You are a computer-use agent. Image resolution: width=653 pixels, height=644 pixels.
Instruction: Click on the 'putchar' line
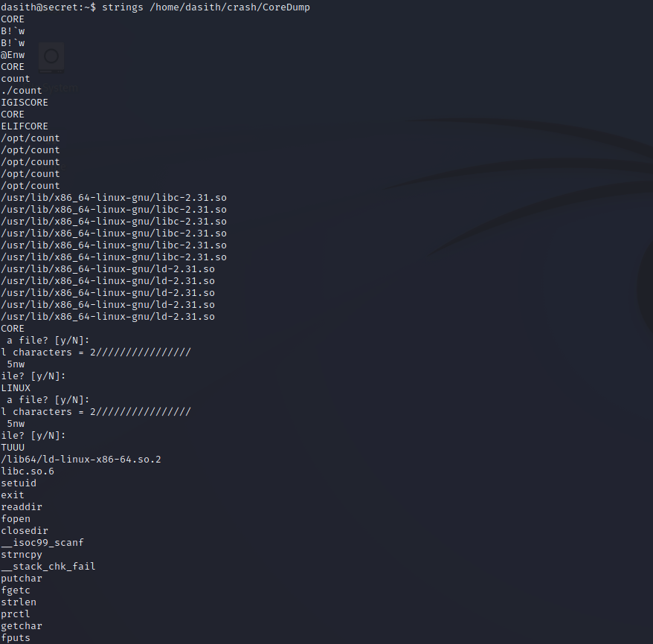[22, 578]
